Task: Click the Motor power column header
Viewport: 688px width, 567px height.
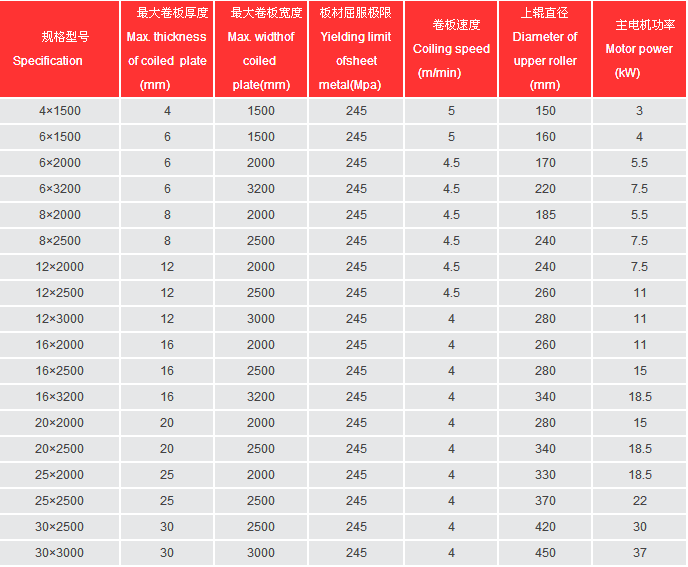Action: tap(639, 49)
